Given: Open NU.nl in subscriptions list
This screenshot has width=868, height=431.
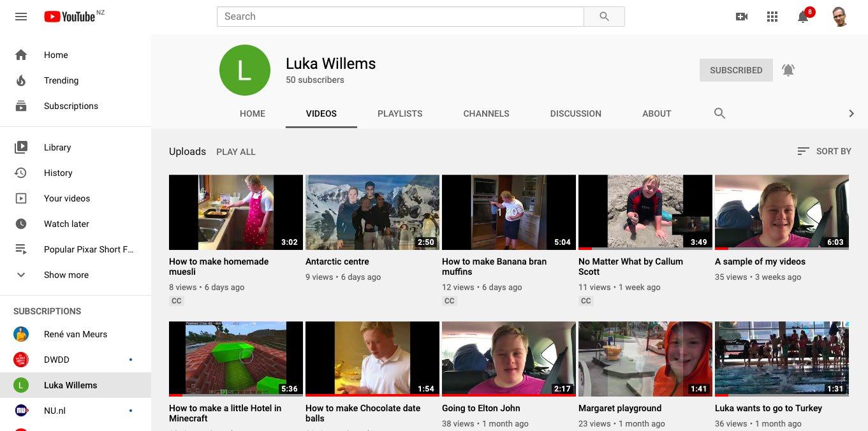Looking at the screenshot, I should [75, 411].
